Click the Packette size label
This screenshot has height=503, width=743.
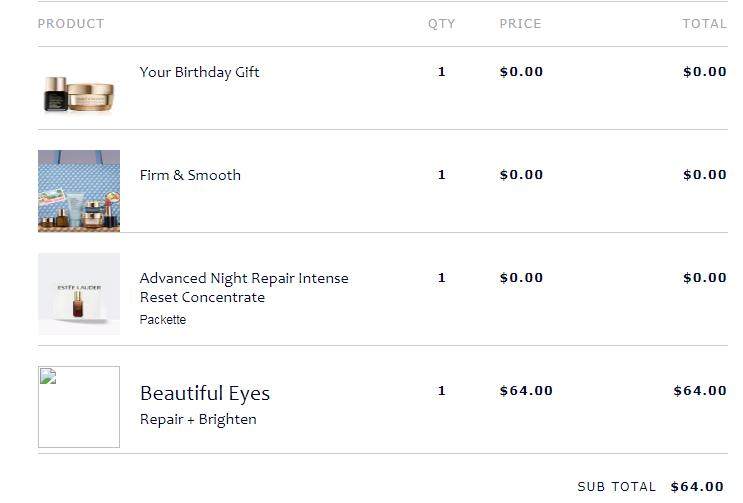click(x=163, y=320)
